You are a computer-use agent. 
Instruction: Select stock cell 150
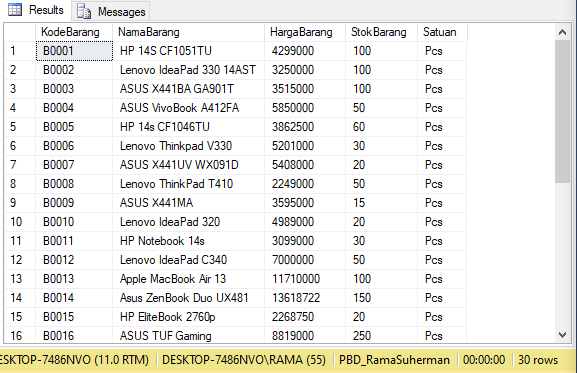coord(382,298)
